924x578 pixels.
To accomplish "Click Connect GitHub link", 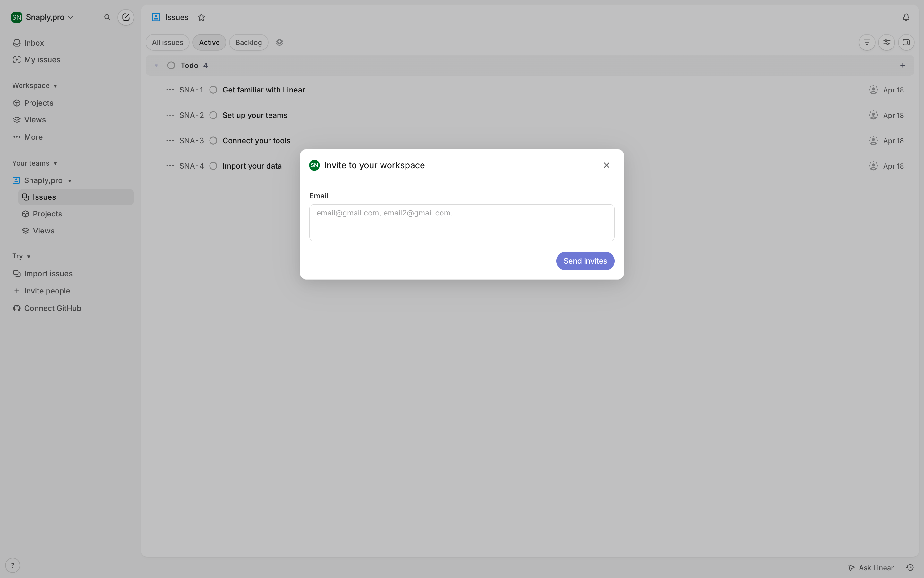I will (x=47, y=308).
